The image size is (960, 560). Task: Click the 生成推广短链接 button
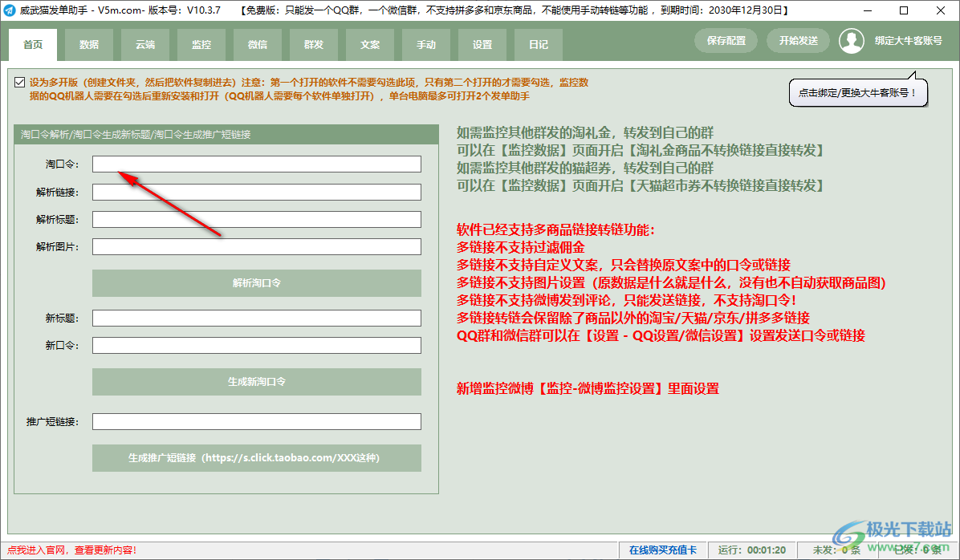[x=257, y=458]
